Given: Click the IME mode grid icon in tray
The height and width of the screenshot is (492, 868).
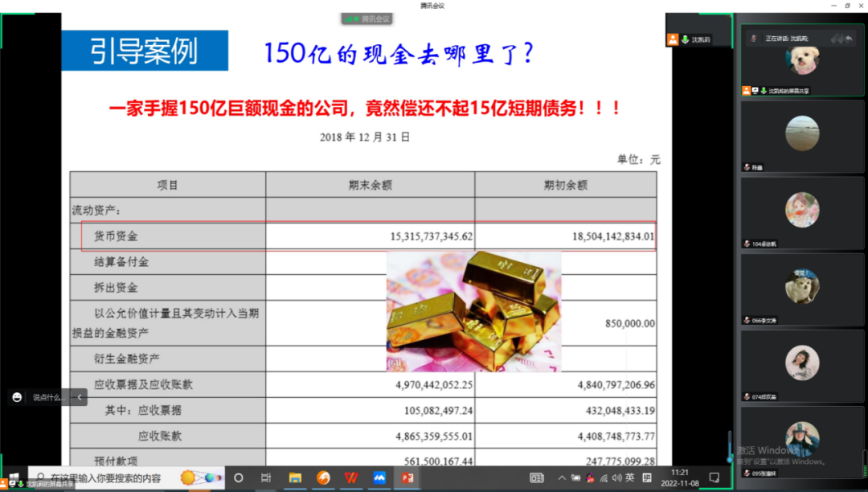Looking at the screenshot, I should (646, 478).
